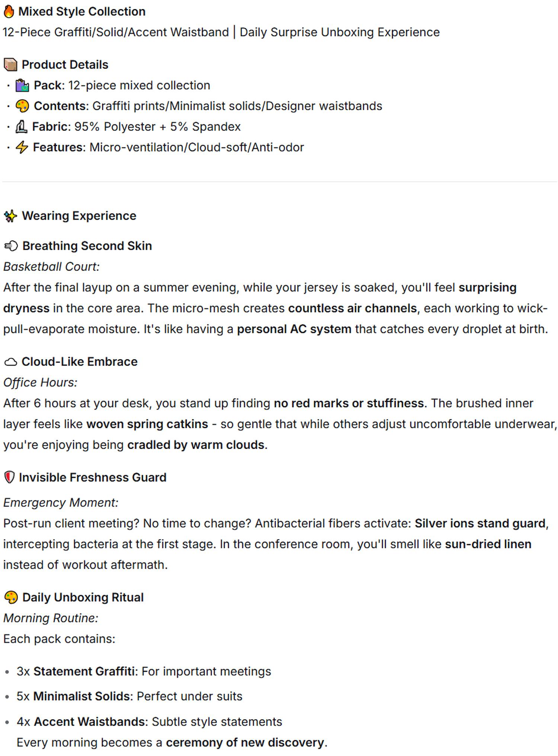Click the sparkles icon beside Wearing Experience
This screenshot has width=558, height=756.
click(10, 216)
